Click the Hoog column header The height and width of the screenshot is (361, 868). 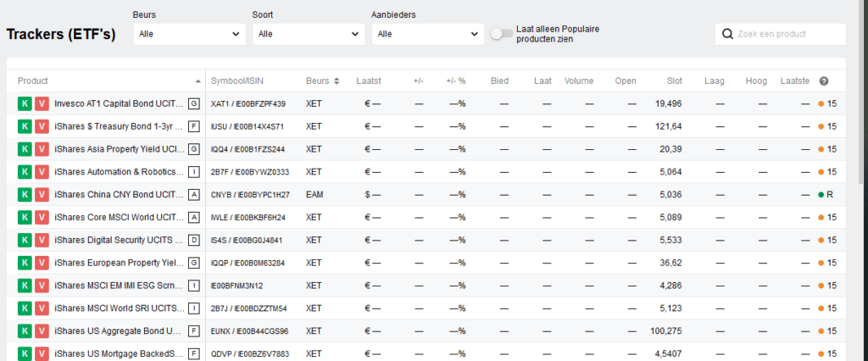click(x=756, y=81)
